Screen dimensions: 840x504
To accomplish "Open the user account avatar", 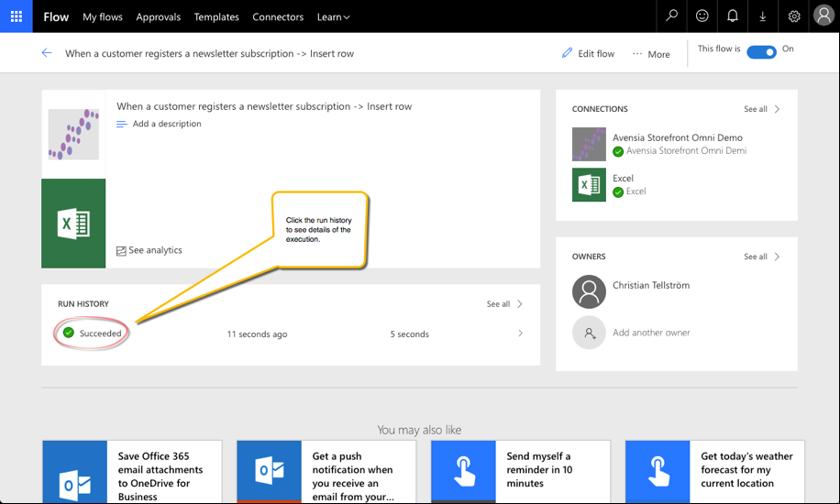I will pos(823,15).
